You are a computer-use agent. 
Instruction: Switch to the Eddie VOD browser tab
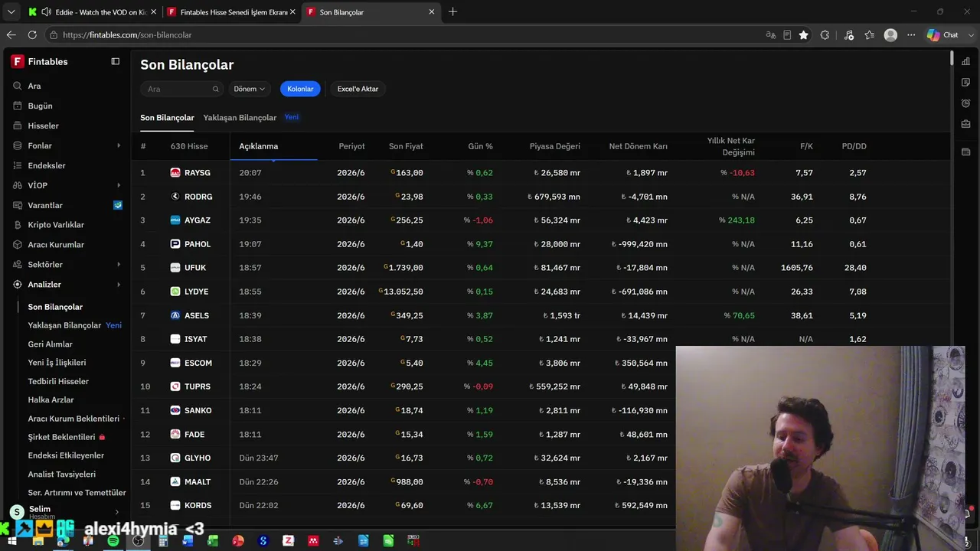[x=90, y=12]
